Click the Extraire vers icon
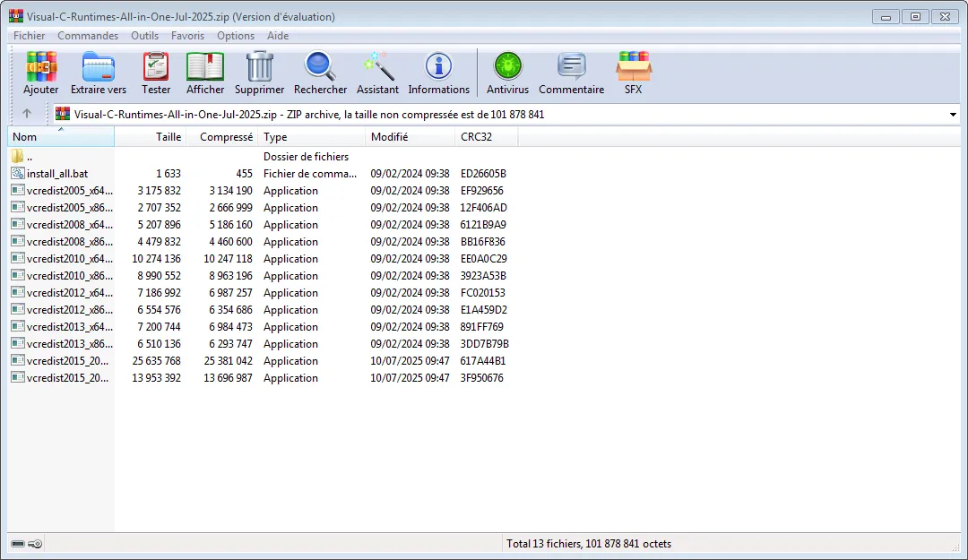968x560 pixels. (99, 66)
